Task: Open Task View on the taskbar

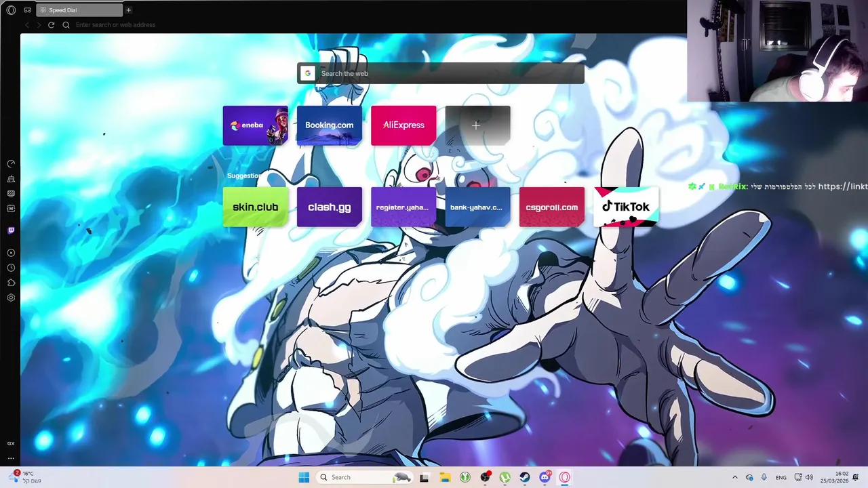Action: (x=425, y=477)
